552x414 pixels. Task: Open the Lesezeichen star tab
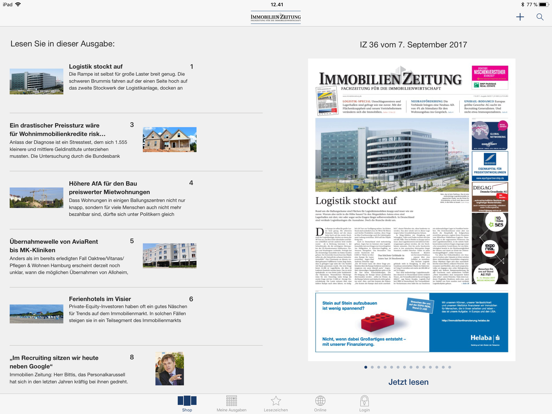(276, 403)
